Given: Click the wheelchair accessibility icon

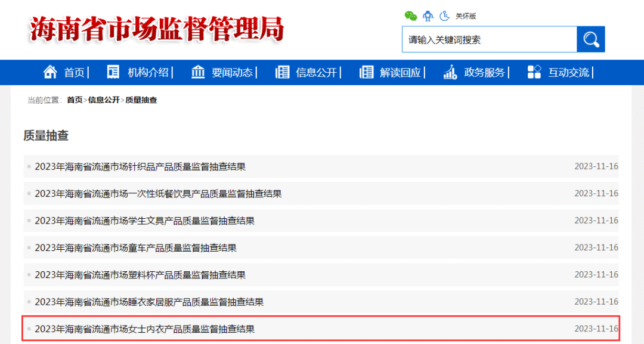Looking at the screenshot, I should [x=445, y=16].
